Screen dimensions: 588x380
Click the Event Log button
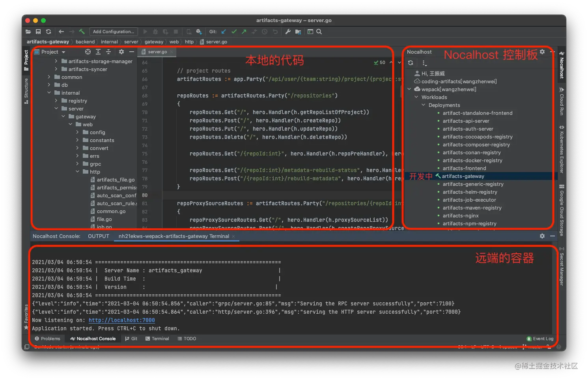click(x=540, y=339)
